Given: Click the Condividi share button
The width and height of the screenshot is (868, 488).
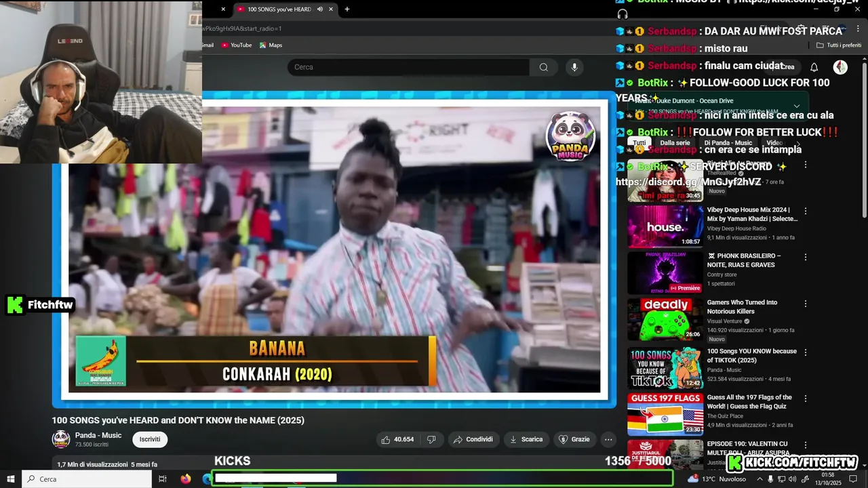Looking at the screenshot, I should point(473,439).
